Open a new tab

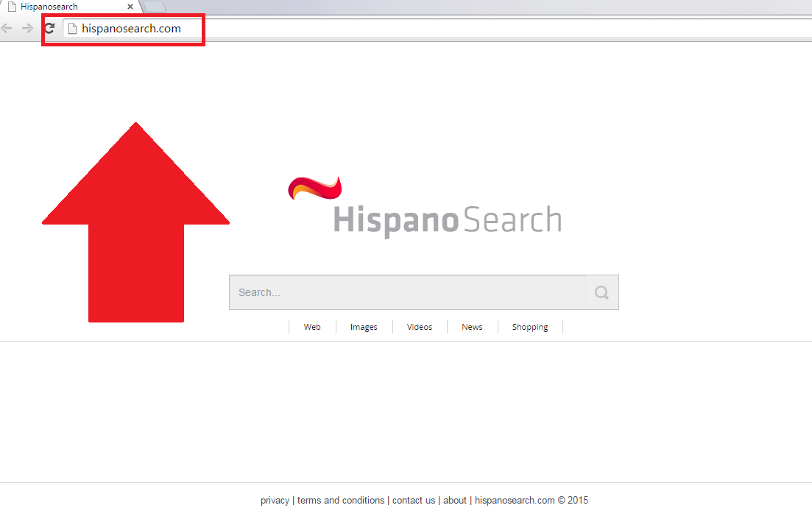(x=155, y=7)
